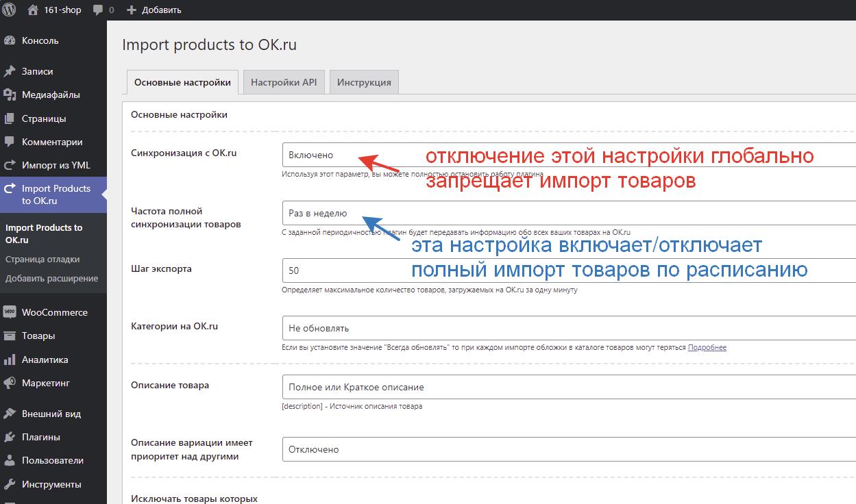Image resolution: width=856 pixels, height=504 pixels.
Task: Expand the Описание товара dropdown
Action: (x=569, y=387)
